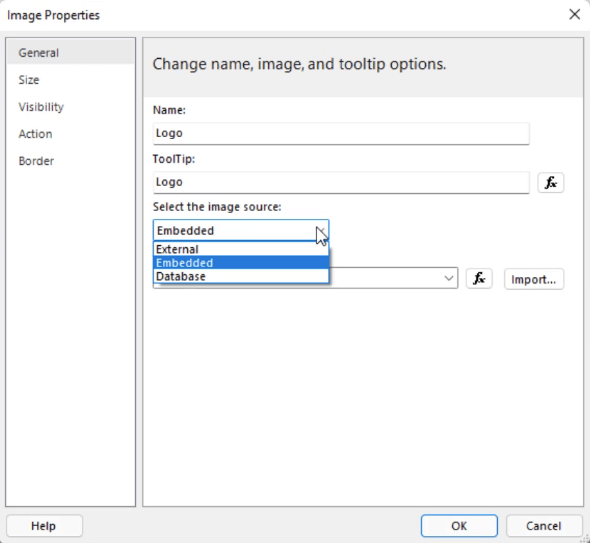The height and width of the screenshot is (543, 590).
Task: Choose Database from the image source list
Action: [241, 276]
